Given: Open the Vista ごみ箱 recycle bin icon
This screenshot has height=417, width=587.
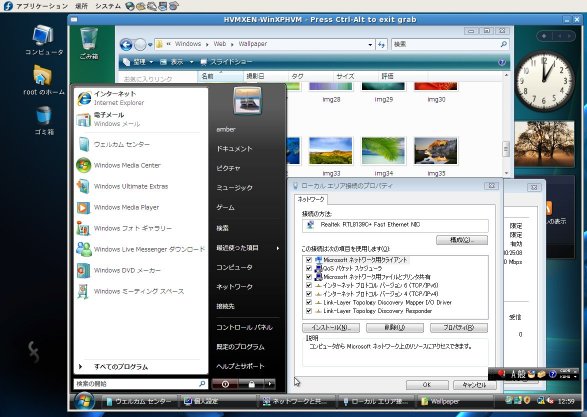Looking at the screenshot, I should [x=89, y=44].
